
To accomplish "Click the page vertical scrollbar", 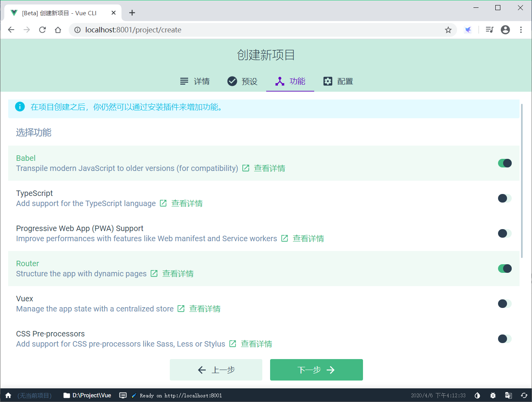I will [522, 181].
